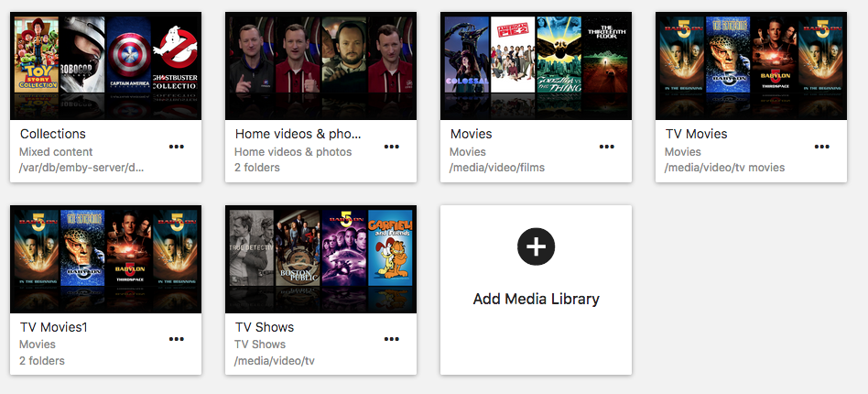Click TV Shows type label above /media/video/tv
This screenshot has width=868, height=394.
pos(260,345)
